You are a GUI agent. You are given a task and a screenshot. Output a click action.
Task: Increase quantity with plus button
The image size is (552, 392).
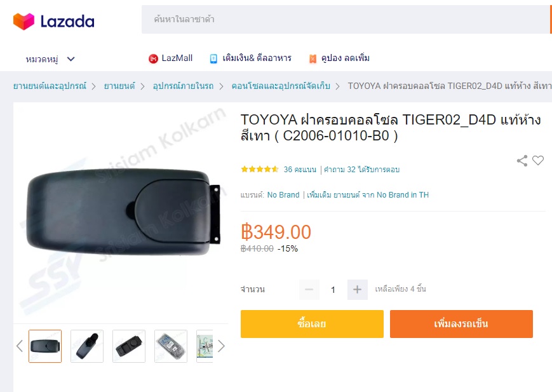tap(358, 290)
